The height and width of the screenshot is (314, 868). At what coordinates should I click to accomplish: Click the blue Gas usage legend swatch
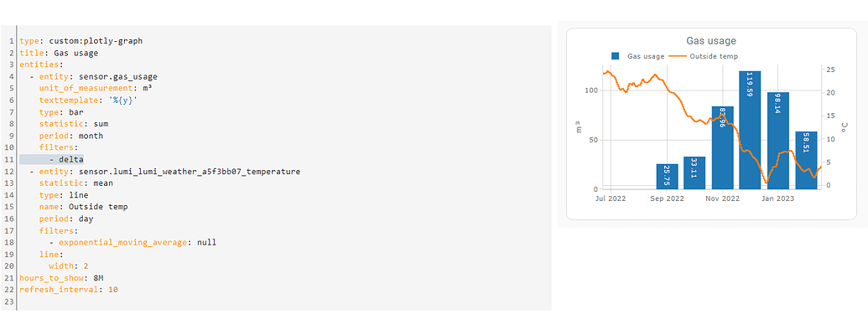coord(615,56)
